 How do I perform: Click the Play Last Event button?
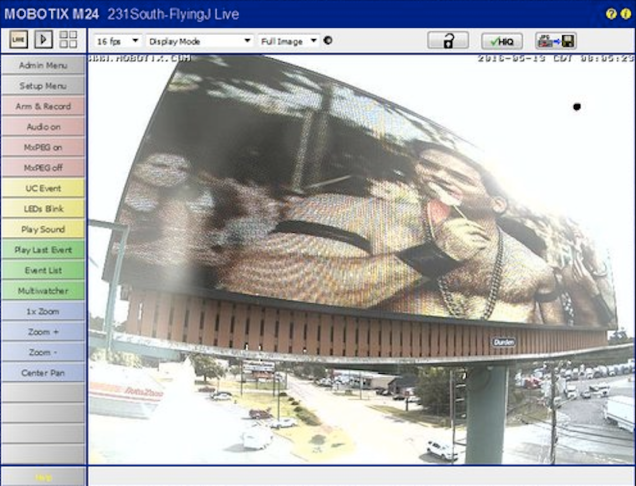coord(44,250)
